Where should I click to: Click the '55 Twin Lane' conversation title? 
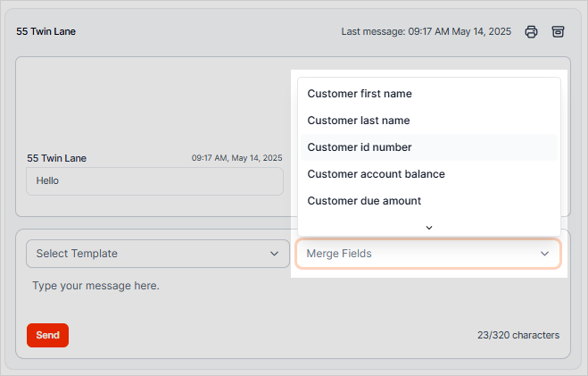coord(46,31)
